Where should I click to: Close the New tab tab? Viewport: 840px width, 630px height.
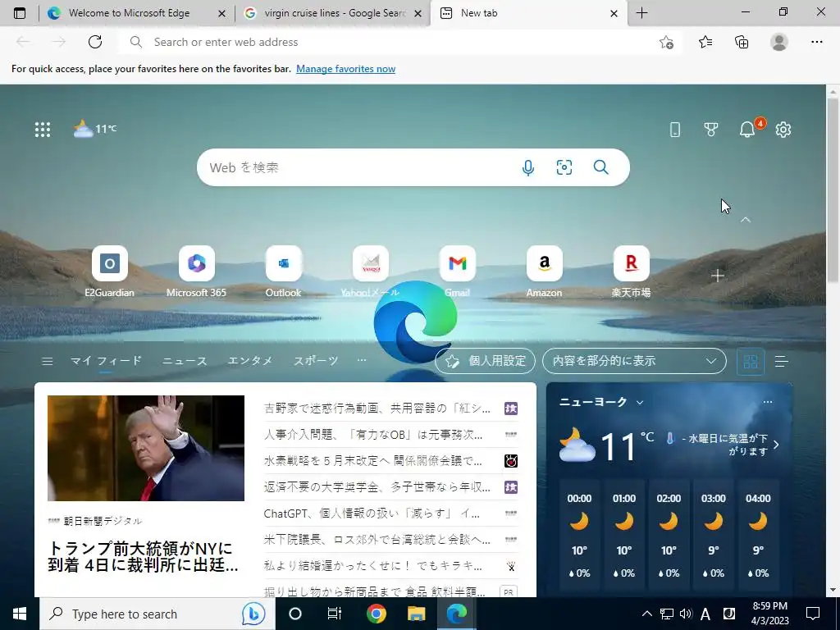click(614, 13)
